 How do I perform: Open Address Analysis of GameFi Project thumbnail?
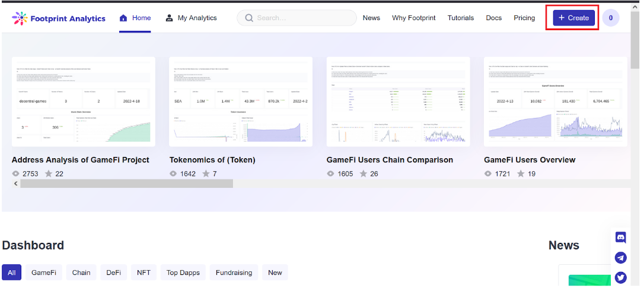(84, 102)
